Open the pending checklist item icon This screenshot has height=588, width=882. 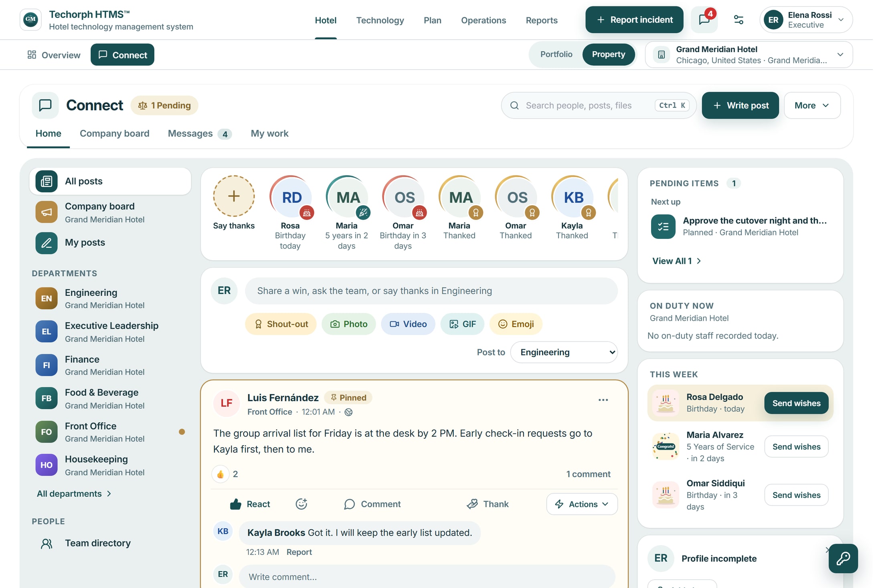tap(663, 226)
